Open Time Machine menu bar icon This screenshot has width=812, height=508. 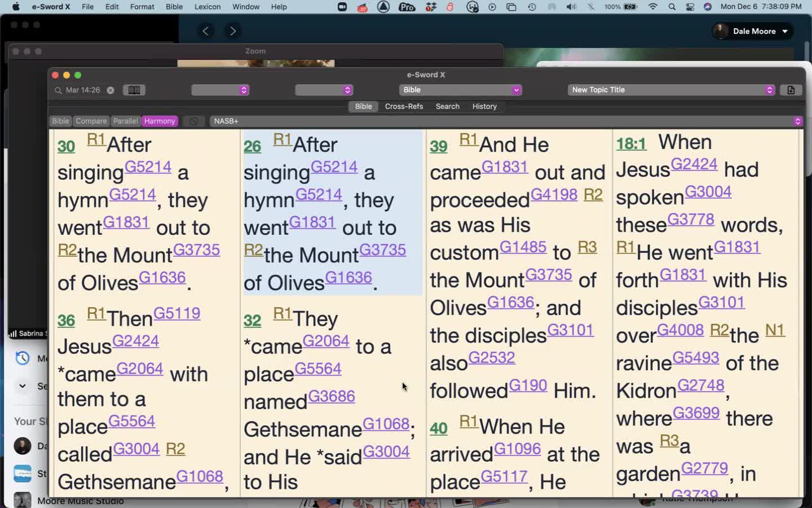(532, 7)
